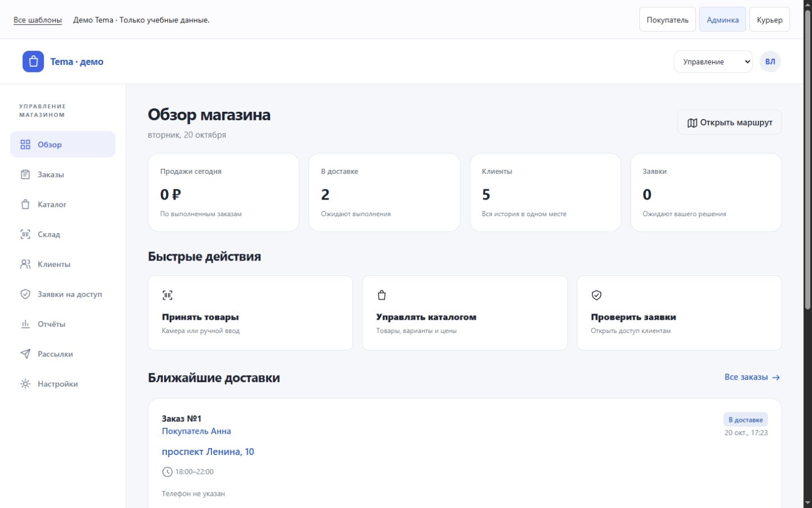Open the Проверить заявки quick action
This screenshot has width=812, height=508.
[679, 313]
